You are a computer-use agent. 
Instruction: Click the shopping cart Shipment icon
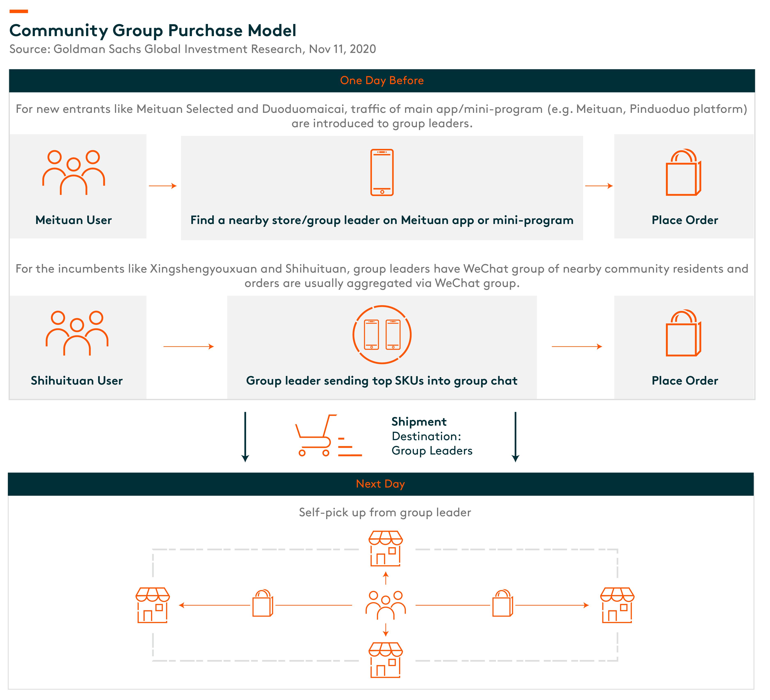pyautogui.click(x=328, y=435)
